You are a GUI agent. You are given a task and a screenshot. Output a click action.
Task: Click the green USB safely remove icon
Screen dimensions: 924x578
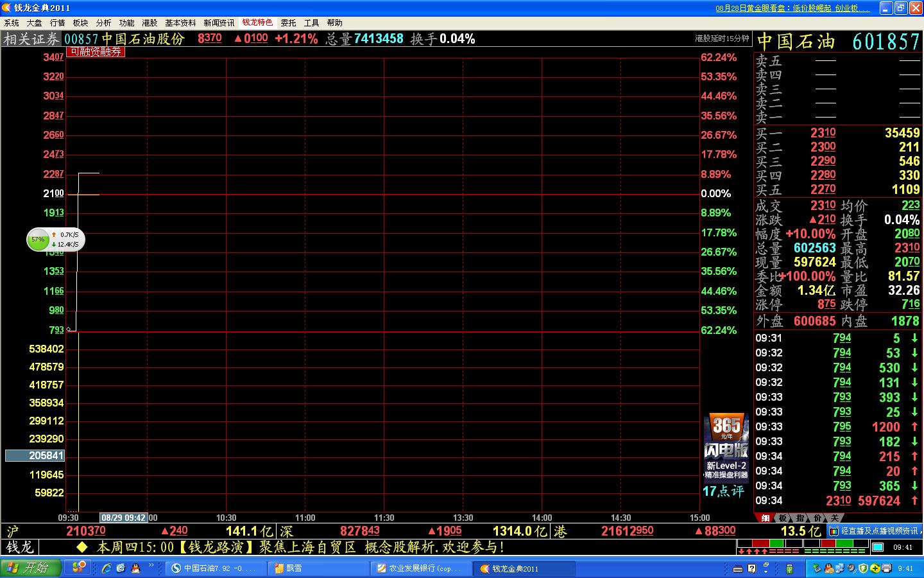pyautogui.click(x=789, y=568)
